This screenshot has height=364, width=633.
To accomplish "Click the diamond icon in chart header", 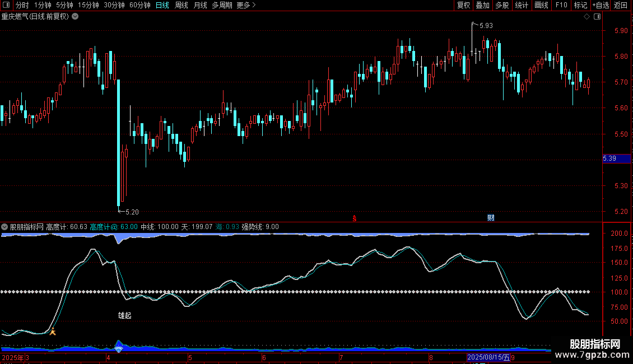I will pos(587,16).
